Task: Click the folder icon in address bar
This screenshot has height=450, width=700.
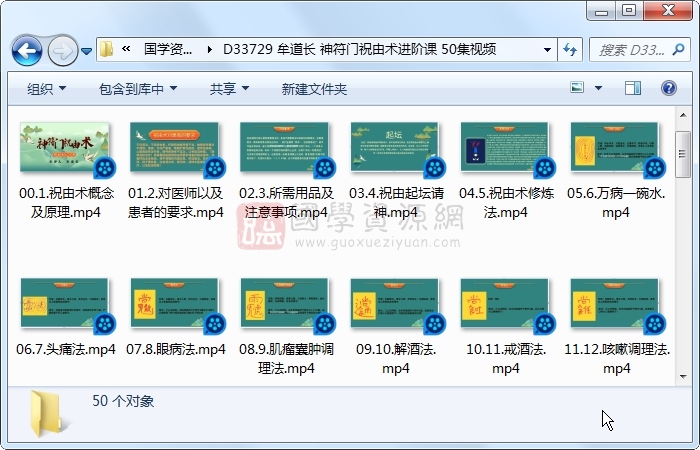Action: point(107,49)
